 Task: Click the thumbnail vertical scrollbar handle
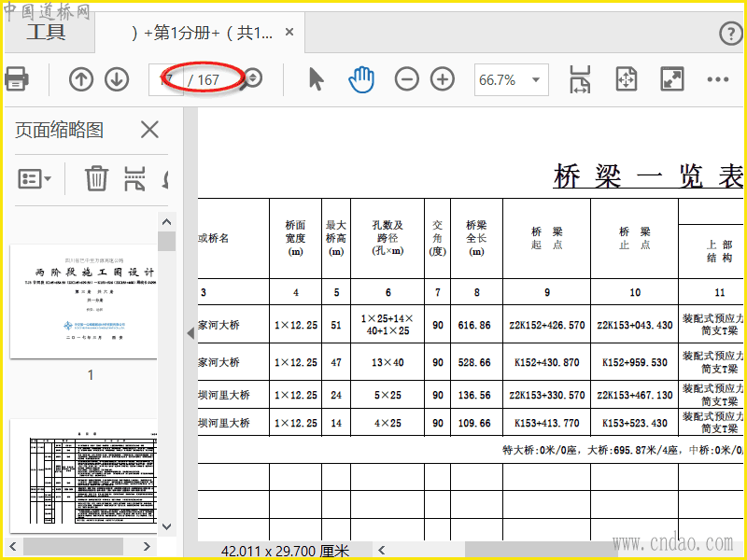tap(167, 241)
